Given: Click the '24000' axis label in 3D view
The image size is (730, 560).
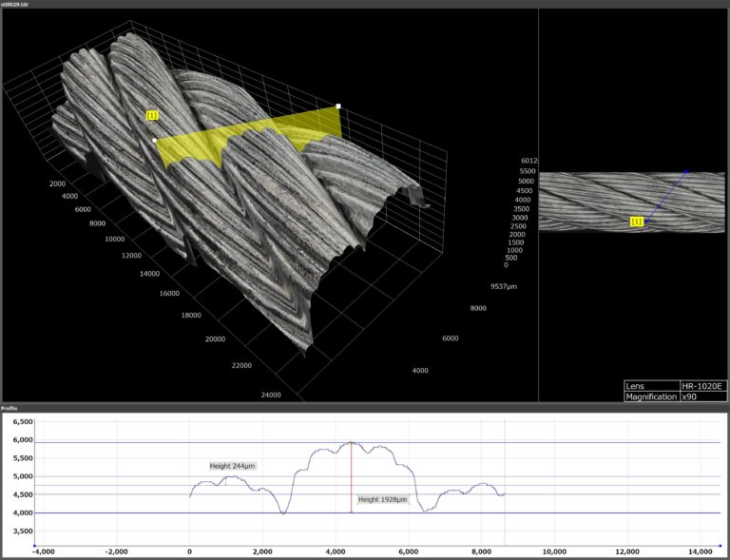Looking at the screenshot, I should tap(271, 395).
